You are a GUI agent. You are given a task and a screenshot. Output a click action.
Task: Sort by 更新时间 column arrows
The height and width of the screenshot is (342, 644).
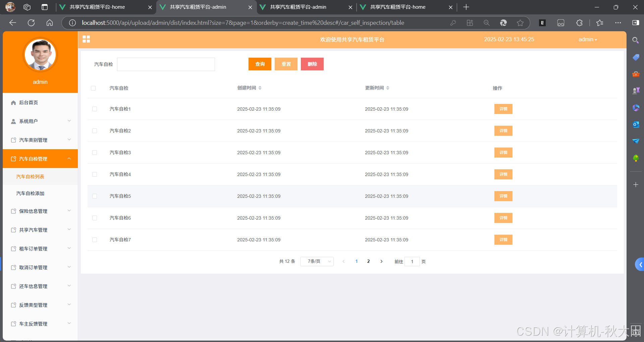click(388, 88)
